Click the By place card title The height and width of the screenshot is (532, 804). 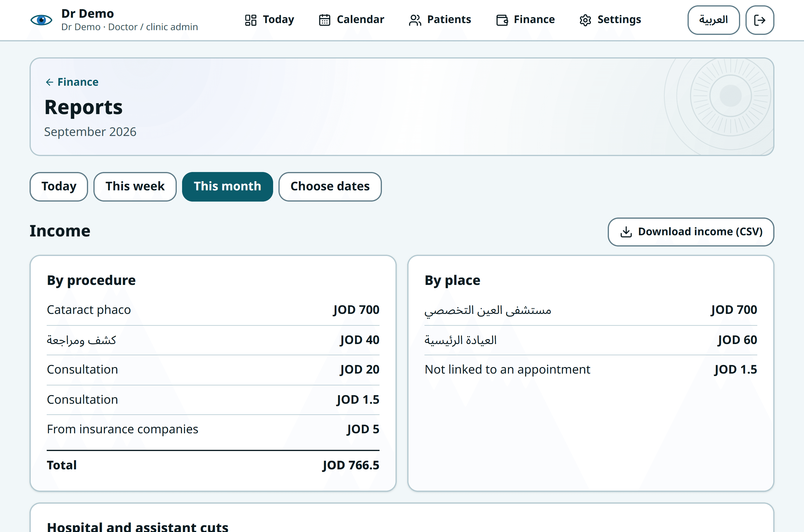[x=452, y=280]
